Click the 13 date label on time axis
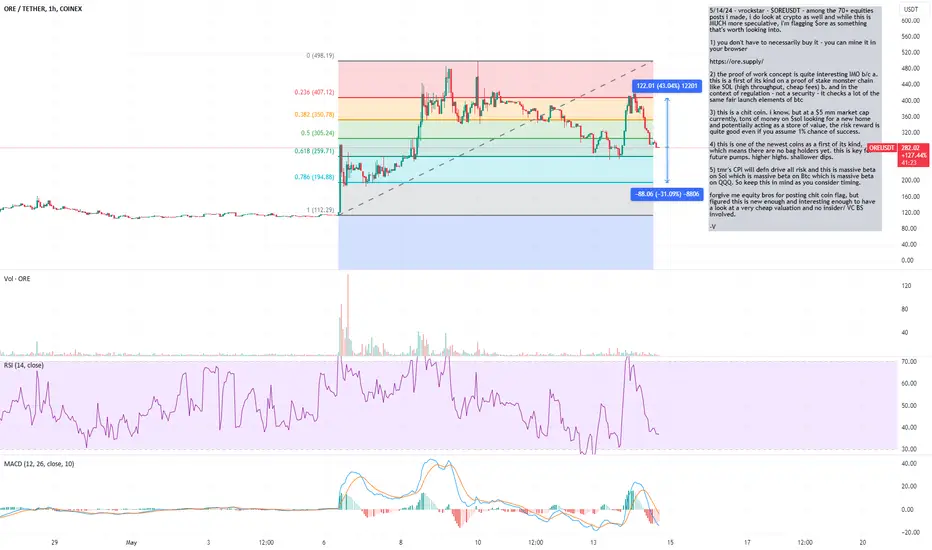 click(x=593, y=542)
